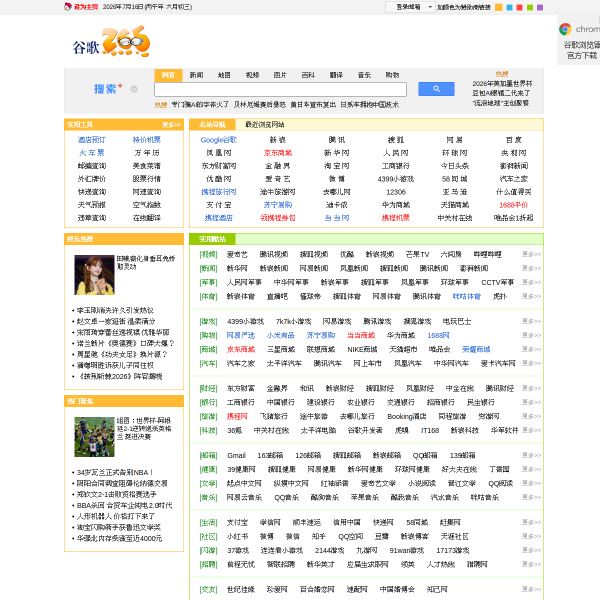The image size is (600, 600).
Task: Click the Chrome browser download icon
Action: (565, 29)
